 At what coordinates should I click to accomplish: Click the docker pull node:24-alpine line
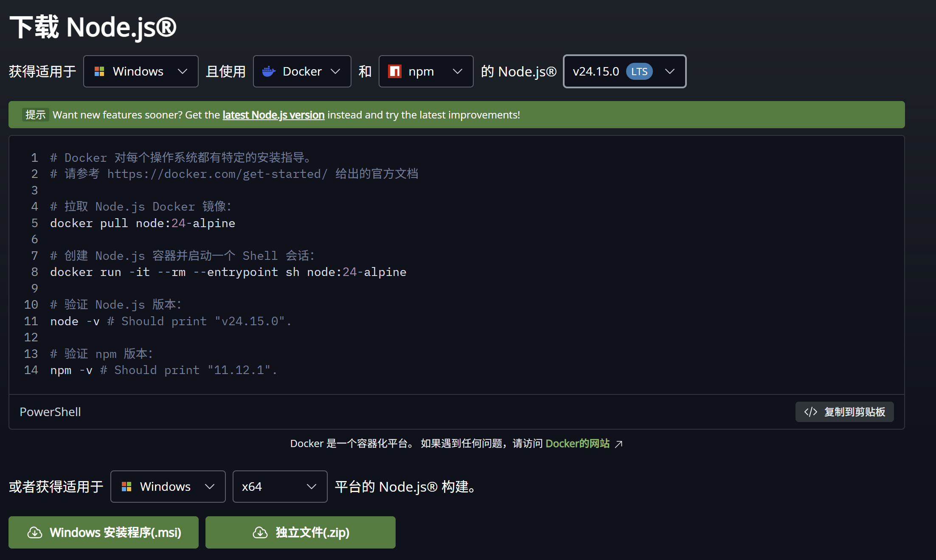coord(143,223)
